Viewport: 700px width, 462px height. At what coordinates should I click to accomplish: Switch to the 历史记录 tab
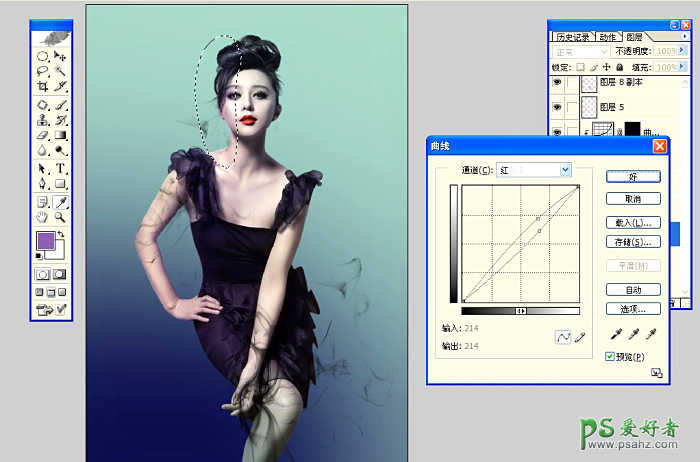[572, 36]
